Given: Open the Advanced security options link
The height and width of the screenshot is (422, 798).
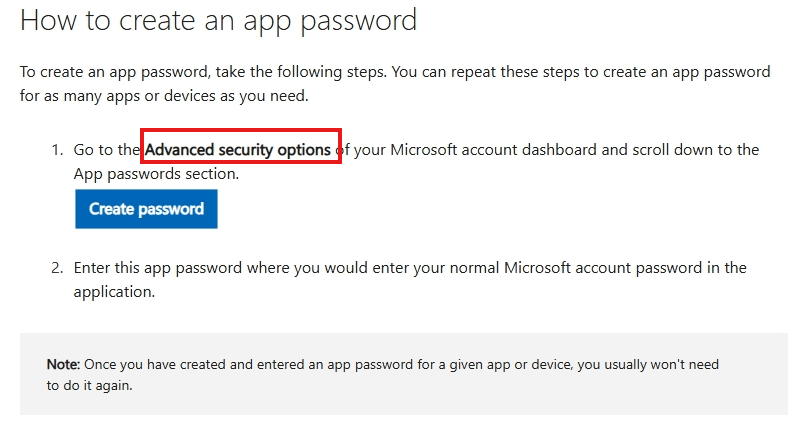Looking at the screenshot, I should click(238, 150).
